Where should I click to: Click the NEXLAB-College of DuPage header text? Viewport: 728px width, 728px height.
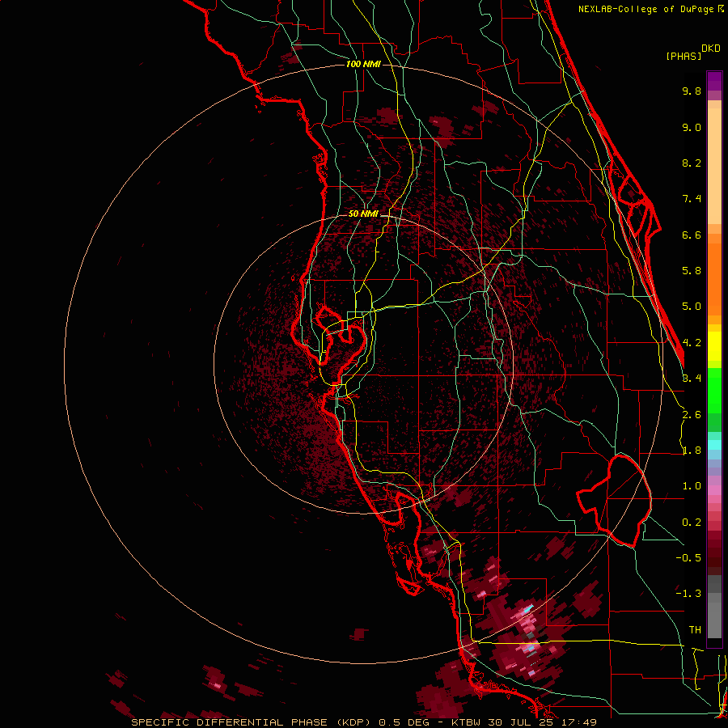click(645, 9)
